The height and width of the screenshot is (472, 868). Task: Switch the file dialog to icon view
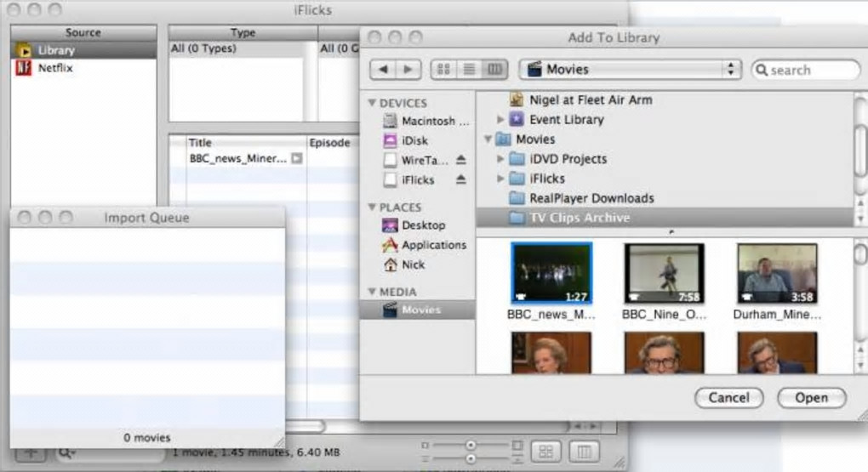[443, 69]
